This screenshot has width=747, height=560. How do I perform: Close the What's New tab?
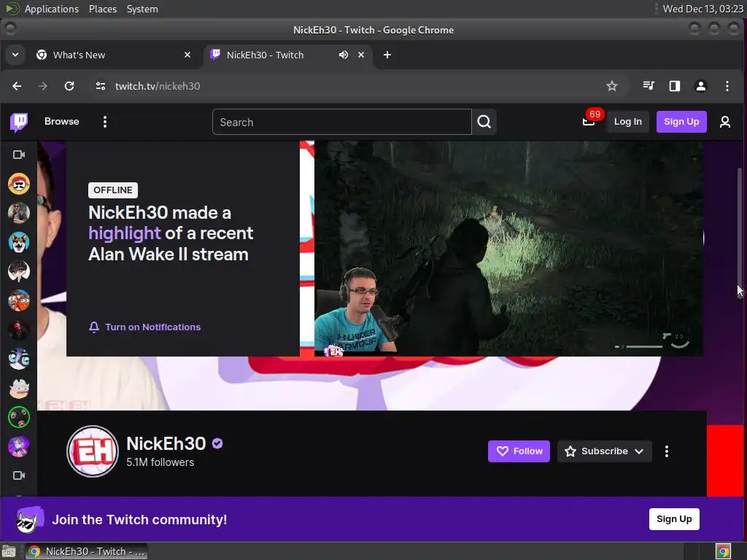(x=187, y=55)
